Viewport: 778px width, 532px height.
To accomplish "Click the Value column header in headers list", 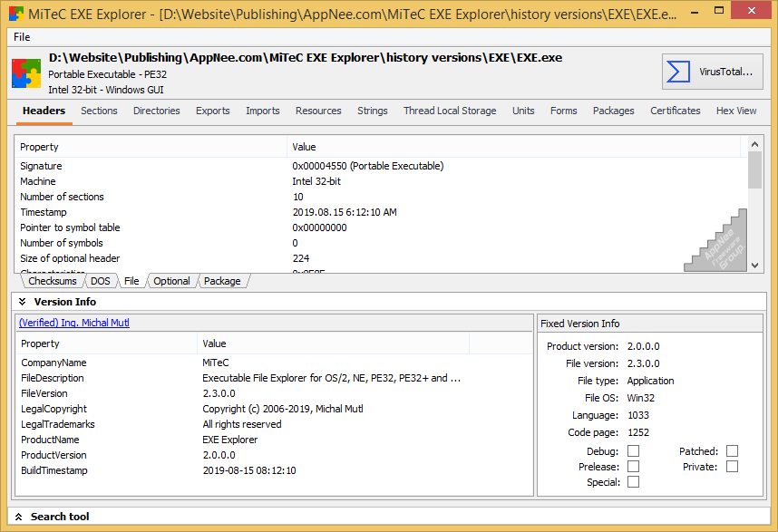I will (x=513, y=147).
